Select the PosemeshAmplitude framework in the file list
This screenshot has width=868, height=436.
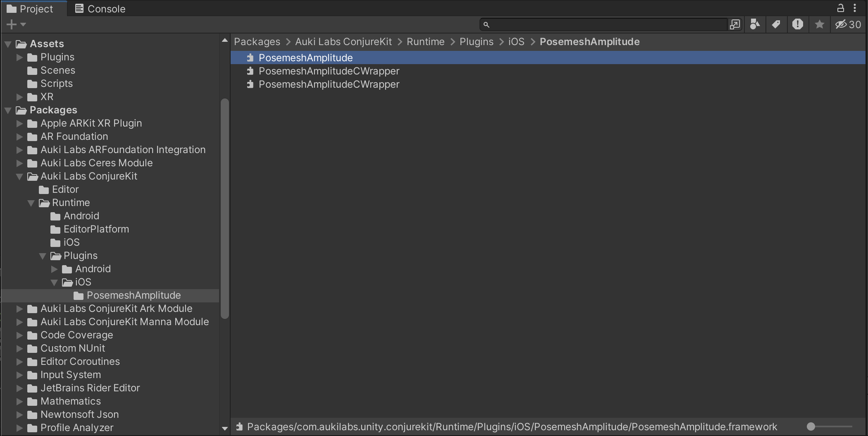tap(548, 57)
